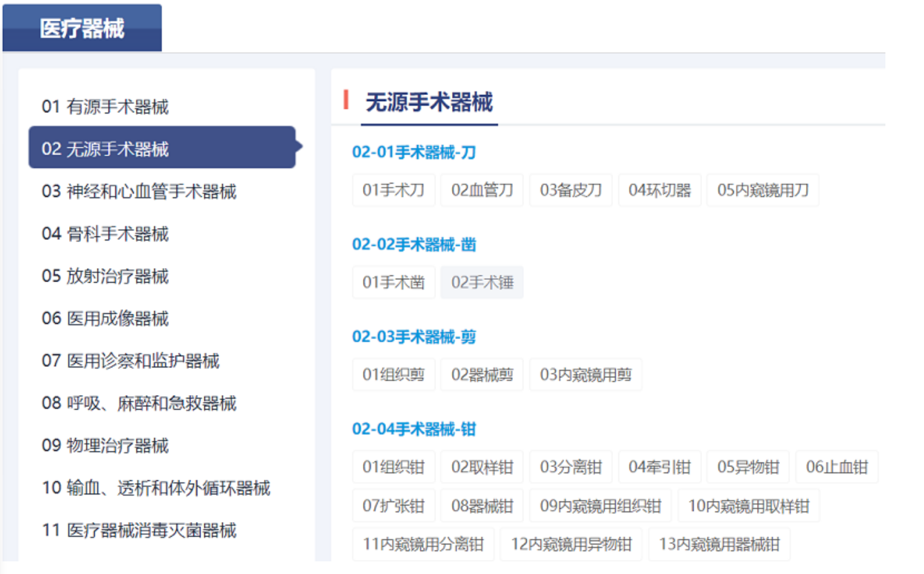Go to 06 医用成像器械 category
This screenshot has height=574, width=924.
105,319
